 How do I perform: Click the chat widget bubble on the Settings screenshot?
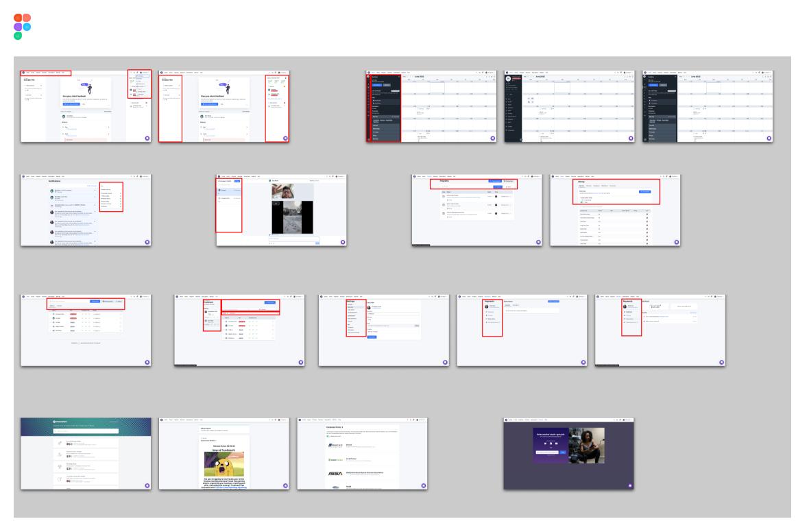pyautogui.click(x=446, y=363)
